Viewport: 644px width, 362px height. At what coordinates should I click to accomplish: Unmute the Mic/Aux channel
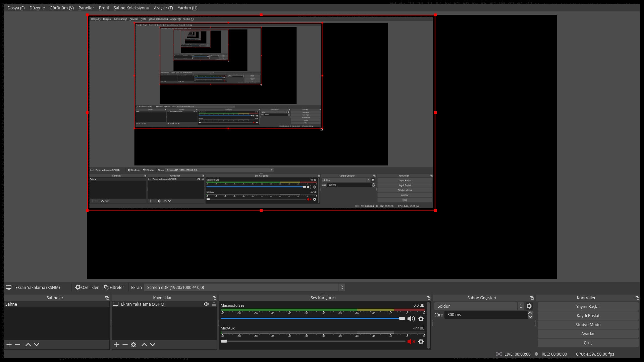411,342
